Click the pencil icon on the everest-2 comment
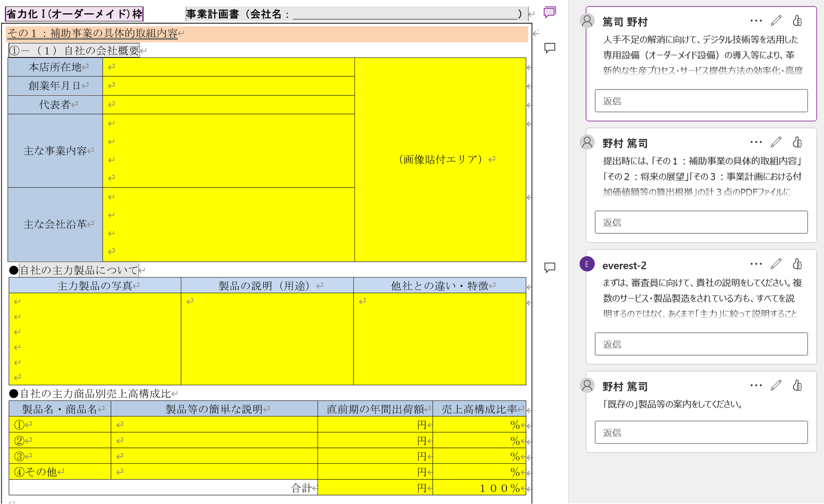This screenshot has width=824, height=504. tap(776, 264)
